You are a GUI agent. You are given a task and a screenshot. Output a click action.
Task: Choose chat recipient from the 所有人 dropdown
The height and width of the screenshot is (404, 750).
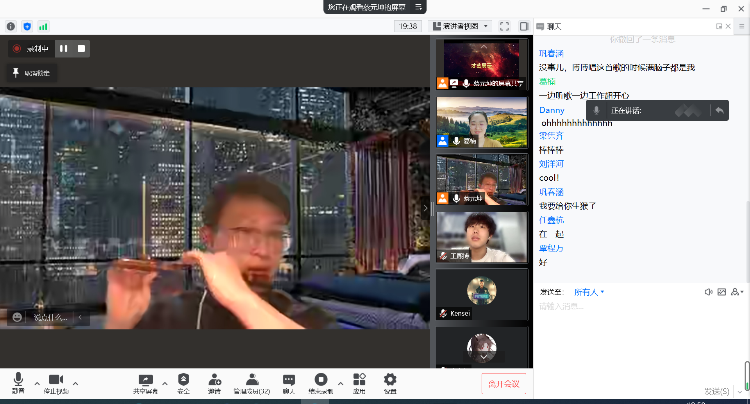coord(588,292)
